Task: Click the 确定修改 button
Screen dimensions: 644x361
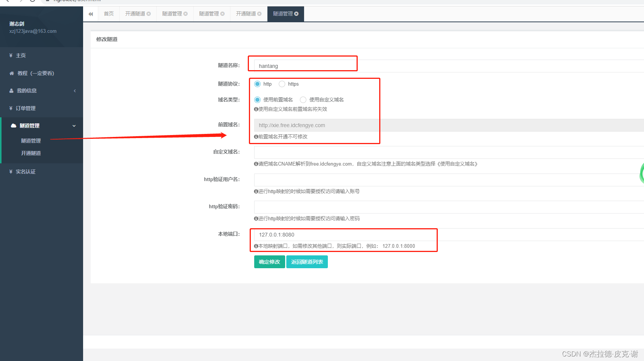Action: (x=270, y=262)
